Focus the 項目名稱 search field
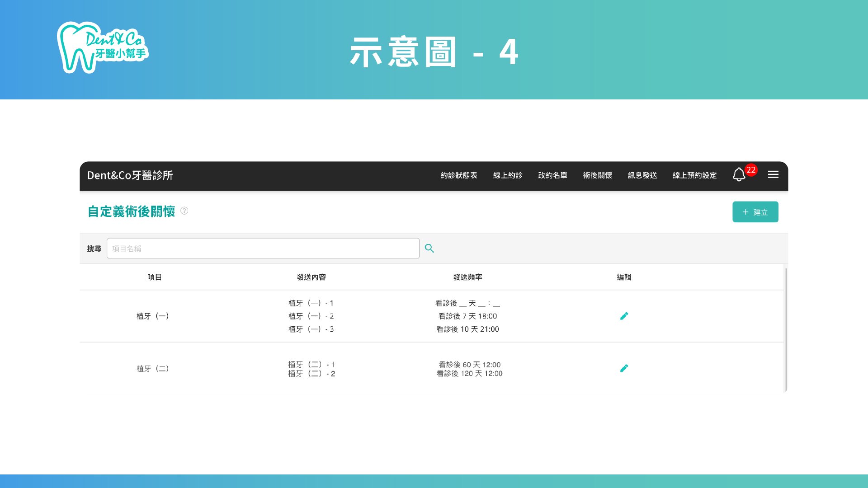The height and width of the screenshot is (488, 868). coord(263,249)
